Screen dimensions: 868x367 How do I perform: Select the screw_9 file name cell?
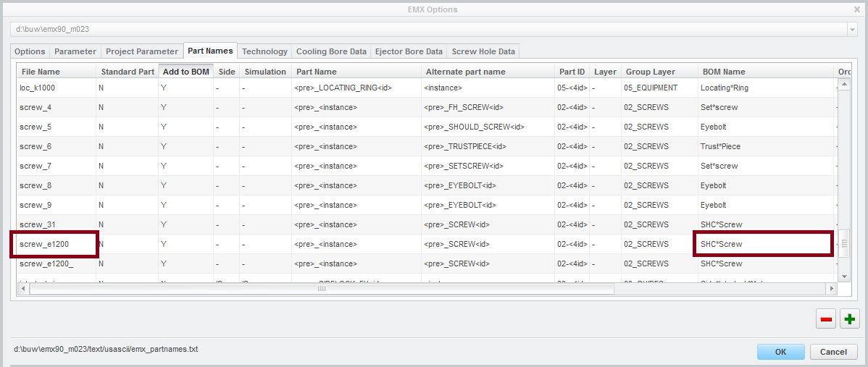pyautogui.click(x=57, y=205)
